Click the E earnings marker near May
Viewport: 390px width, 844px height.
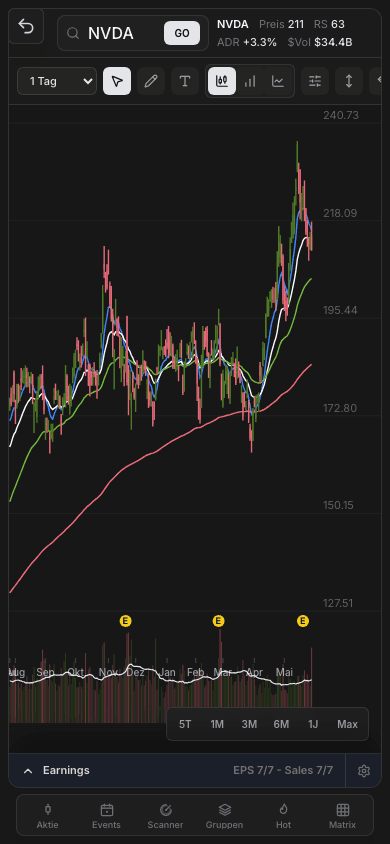tap(303, 621)
